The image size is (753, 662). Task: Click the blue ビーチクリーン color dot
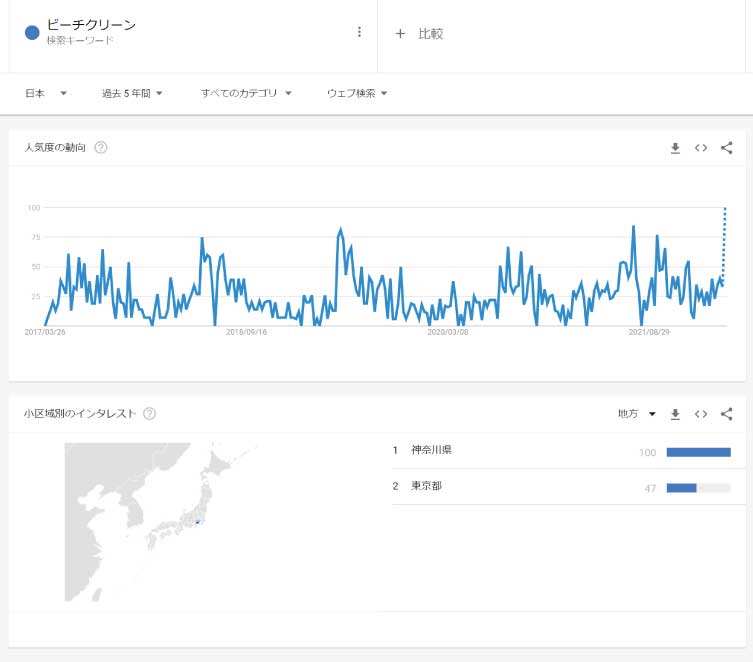coord(32,32)
